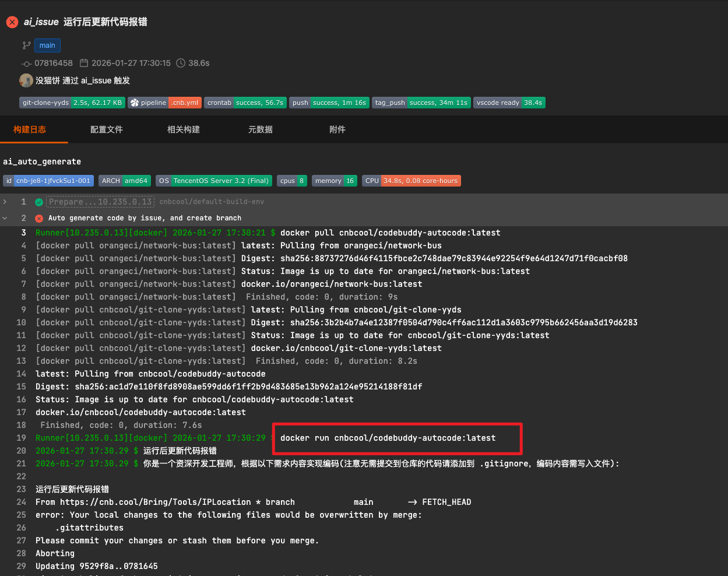Click the git-clone-yyds badge

tap(72, 103)
